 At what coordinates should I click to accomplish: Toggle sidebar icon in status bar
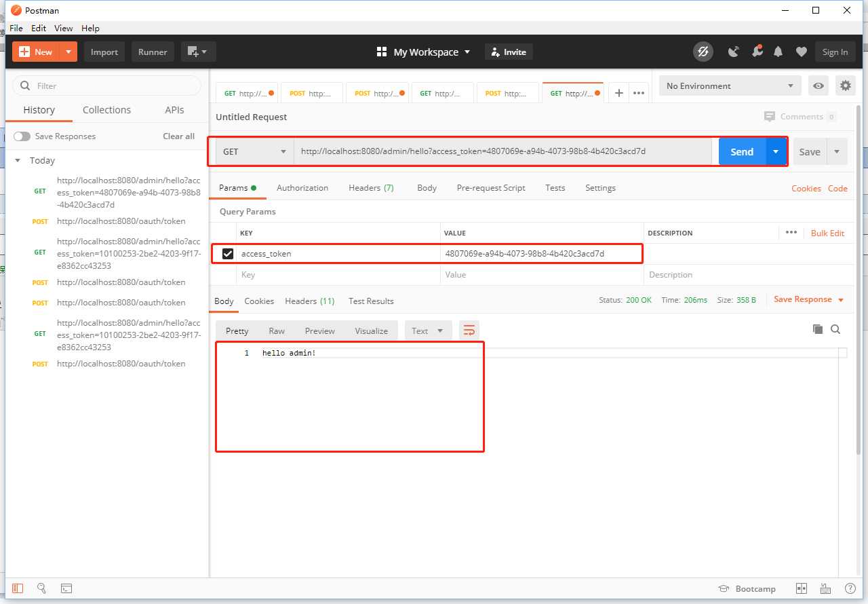(x=18, y=588)
